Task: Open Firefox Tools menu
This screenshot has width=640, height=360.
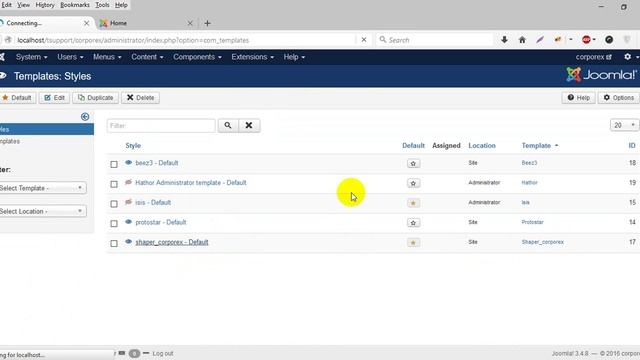Action: point(102,5)
